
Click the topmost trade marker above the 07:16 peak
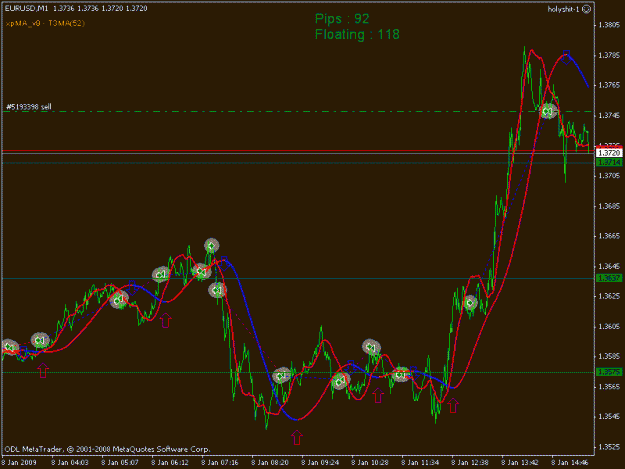coord(212,246)
